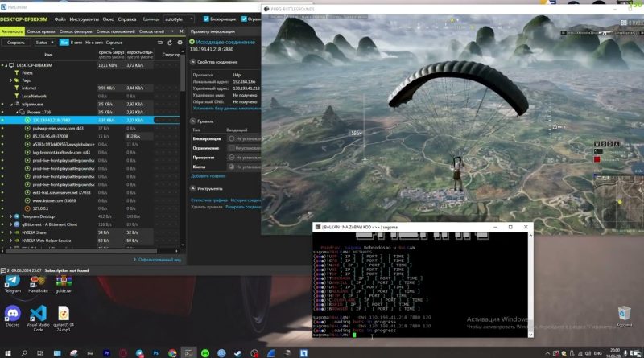
Task: Select the Filters funnel icon
Action: coord(17,72)
